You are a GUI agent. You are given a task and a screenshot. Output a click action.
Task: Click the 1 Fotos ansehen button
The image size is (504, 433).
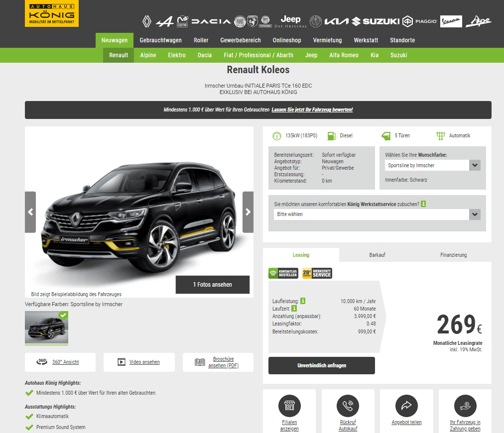[213, 285]
